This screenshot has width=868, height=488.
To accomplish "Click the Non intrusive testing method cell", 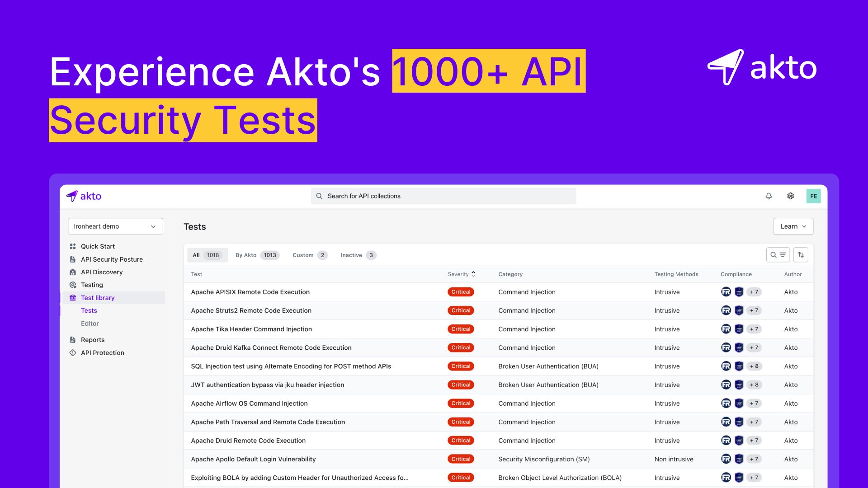I will pos(674,459).
